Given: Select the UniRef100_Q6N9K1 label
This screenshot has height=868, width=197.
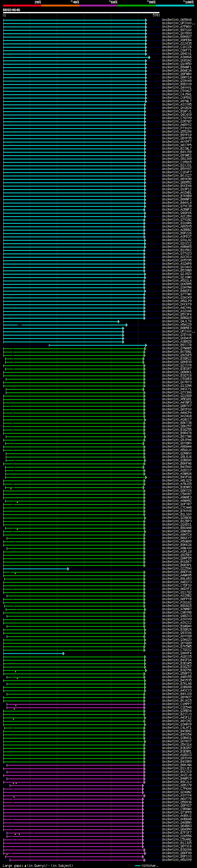Looking at the screenshot, I should pos(177,372).
